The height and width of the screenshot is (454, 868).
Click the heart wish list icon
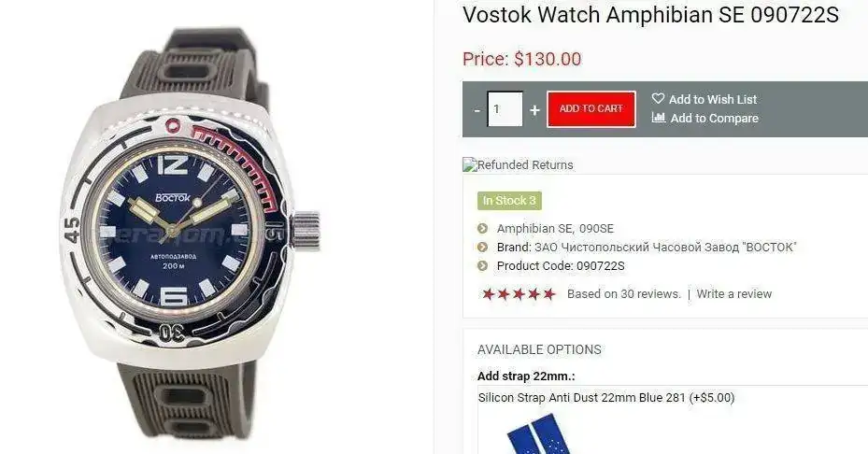click(x=658, y=98)
